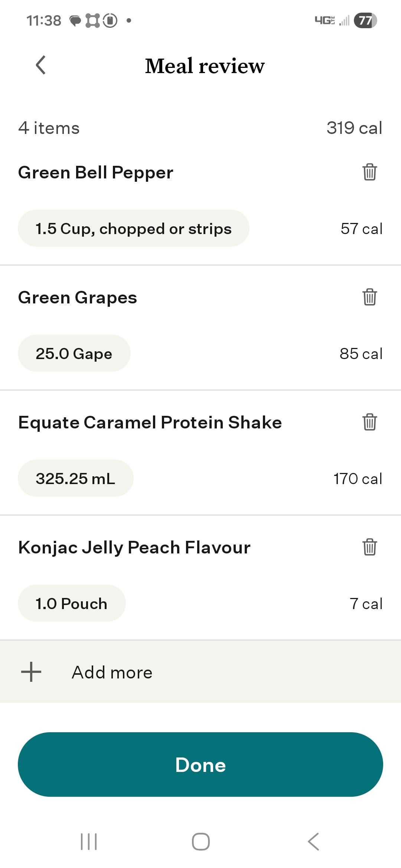Tap the Konjac Jelly Peach Flavour title
401x868 pixels.
click(x=134, y=548)
